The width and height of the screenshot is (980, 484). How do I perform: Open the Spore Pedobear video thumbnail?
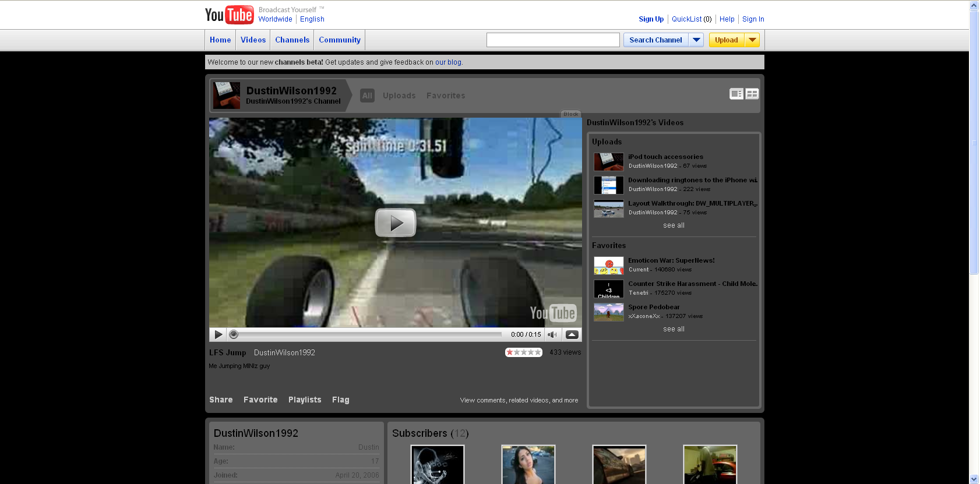(609, 312)
